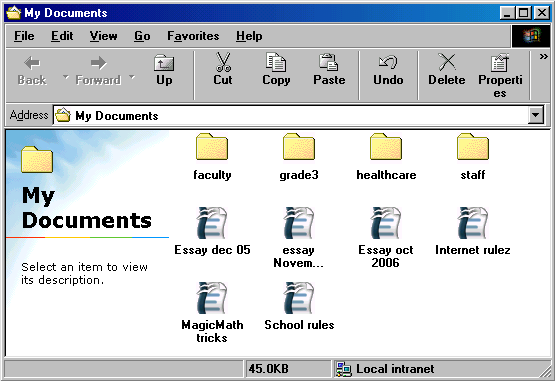
Task: Open the Edit menu
Action: (x=62, y=36)
